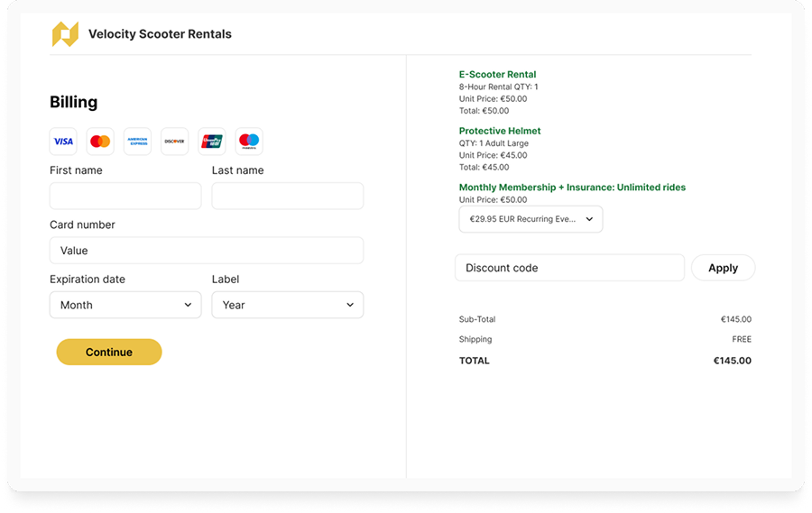This screenshot has width=812, height=513.
Task: Choose the Mastercard payment icon
Action: click(x=100, y=142)
